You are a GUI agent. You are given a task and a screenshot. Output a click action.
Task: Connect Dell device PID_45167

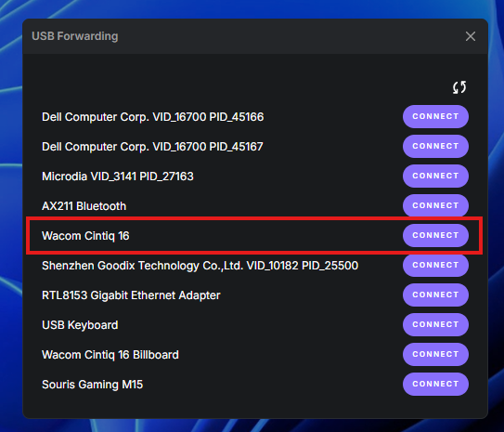tap(435, 146)
